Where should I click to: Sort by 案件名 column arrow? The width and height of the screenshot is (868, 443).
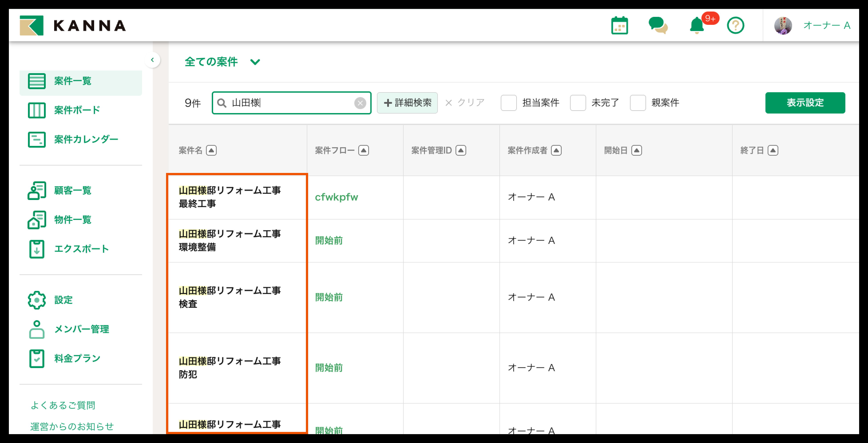point(211,151)
